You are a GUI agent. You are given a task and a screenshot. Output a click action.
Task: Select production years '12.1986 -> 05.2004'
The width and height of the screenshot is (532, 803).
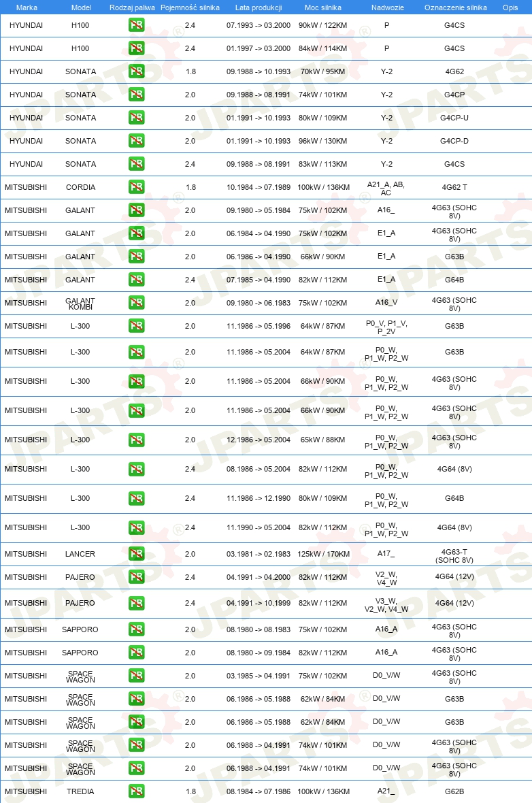[x=259, y=440]
